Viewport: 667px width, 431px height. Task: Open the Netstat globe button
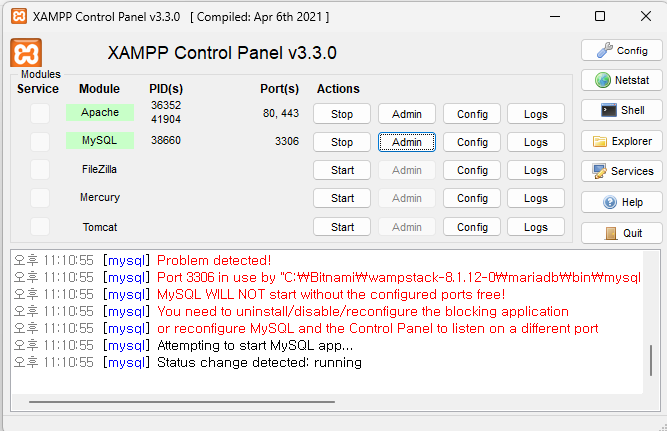[621, 80]
